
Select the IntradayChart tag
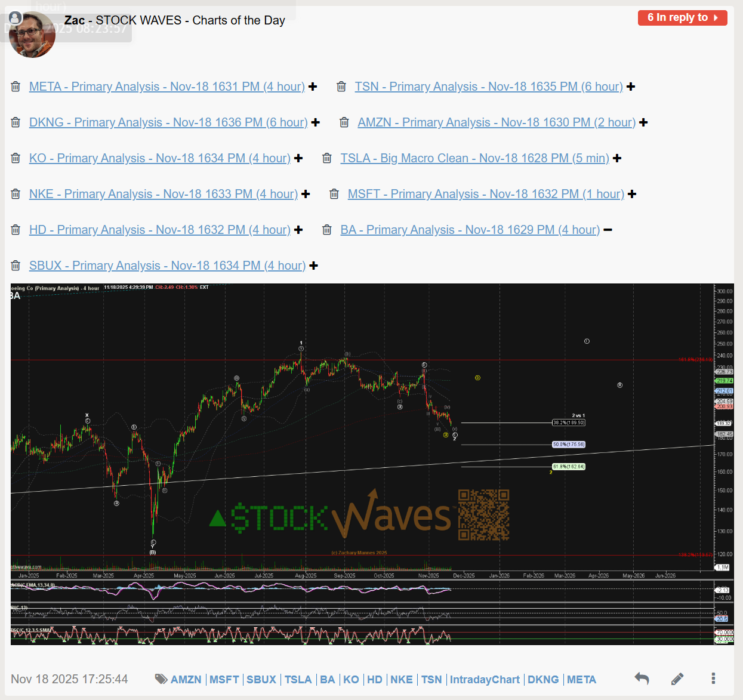pyautogui.click(x=485, y=680)
